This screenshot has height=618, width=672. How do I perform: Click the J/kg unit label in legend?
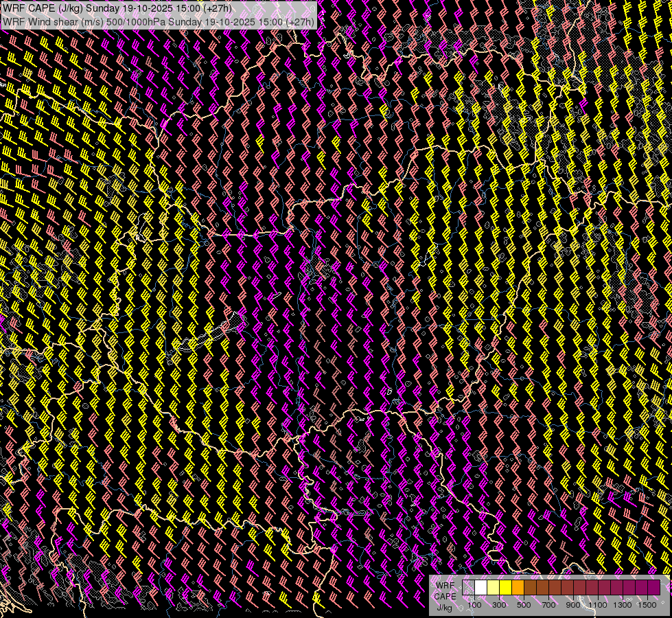coord(445,607)
